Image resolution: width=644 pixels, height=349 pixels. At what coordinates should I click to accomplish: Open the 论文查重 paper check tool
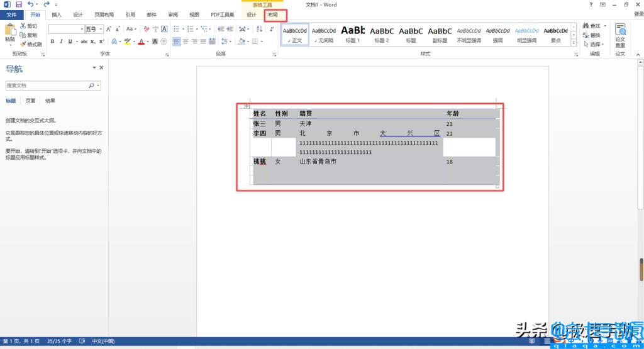coord(620,35)
